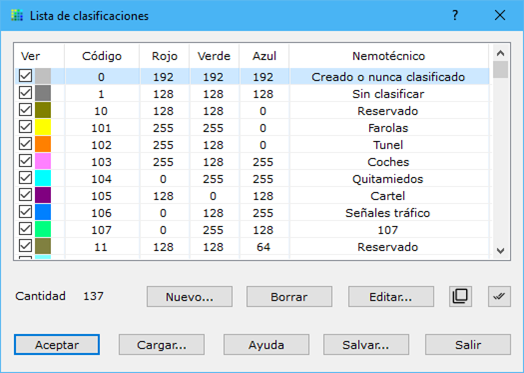
Task: Click the orange Tunel color swatch
Action: pyautogui.click(x=43, y=144)
